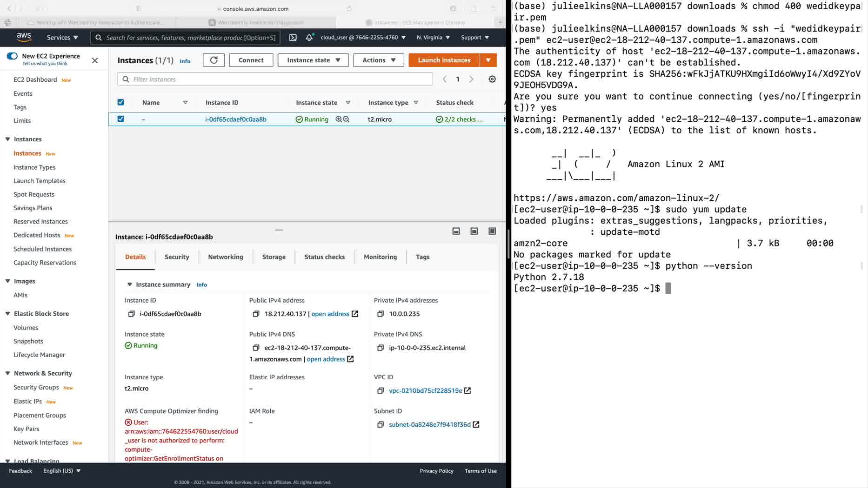Open the Support dropdown menu
Viewport: 868px width, 488px height.
475,38
